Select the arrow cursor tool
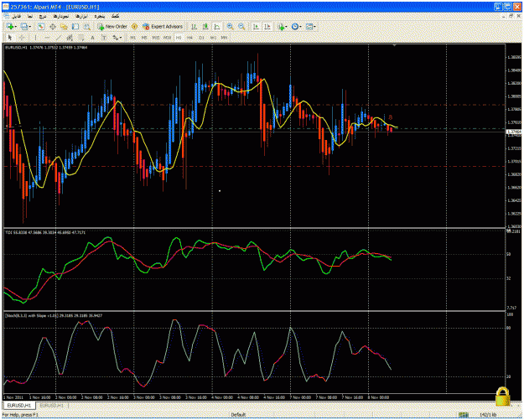This screenshot has height=420, width=524. (x=10, y=38)
